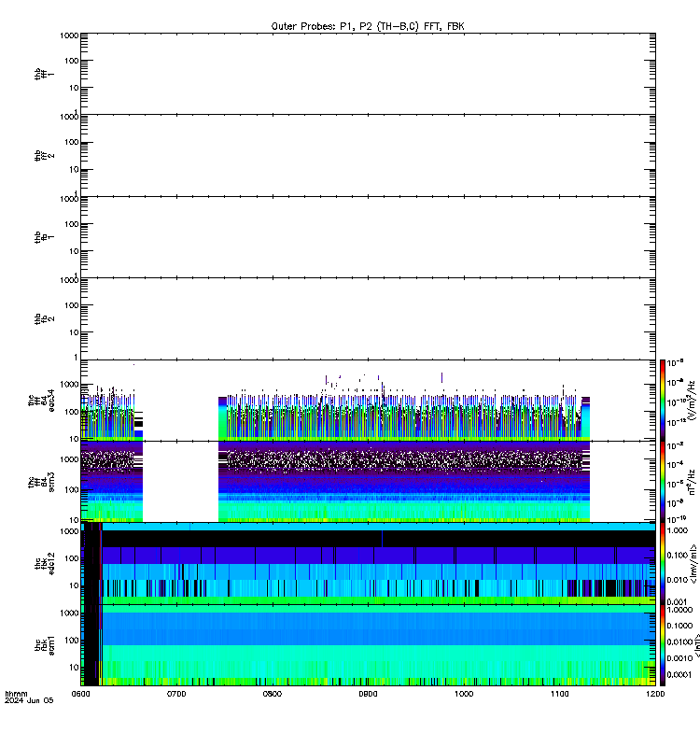Click the 'thb fb 1' panel axis label
This screenshot has height=747, width=700.
pyautogui.click(x=44, y=237)
